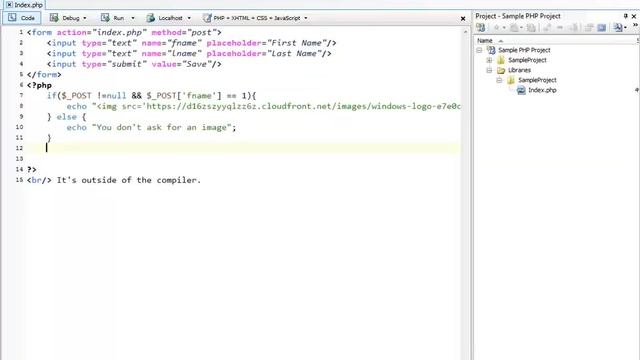The image size is (640, 360).
Task: Select Index.php in the project tree
Action: pyautogui.click(x=542, y=90)
